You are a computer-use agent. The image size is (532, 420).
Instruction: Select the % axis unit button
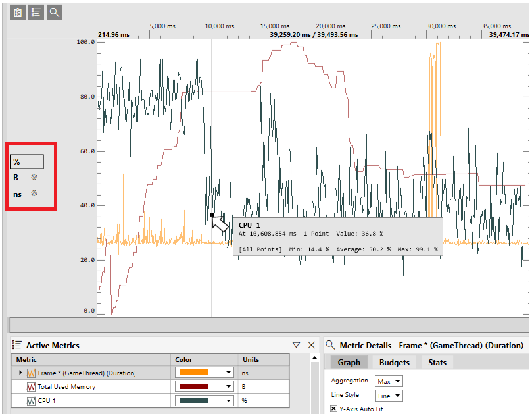click(x=27, y=162)
